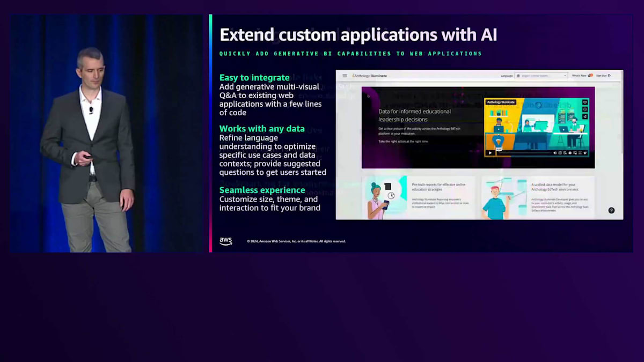Click the Works with any data heading
Image resolution: width=644 pixels, height=362 pixels.
coord(262,129)
